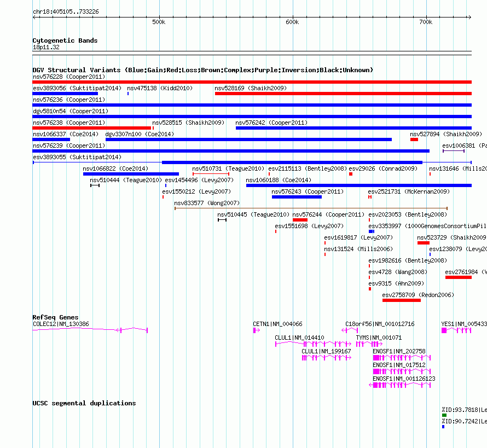Click the 500k ruler position label
487x448 pixels.
click(158, 22)
